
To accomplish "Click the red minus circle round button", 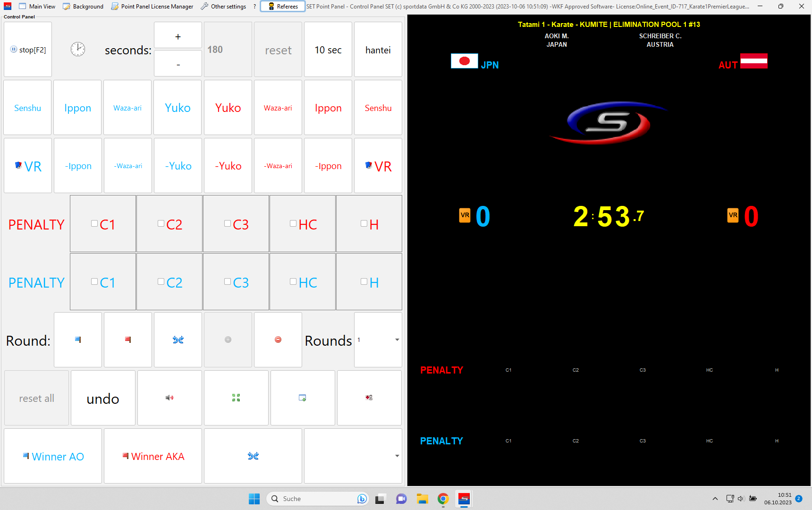I will click(278, 340).
